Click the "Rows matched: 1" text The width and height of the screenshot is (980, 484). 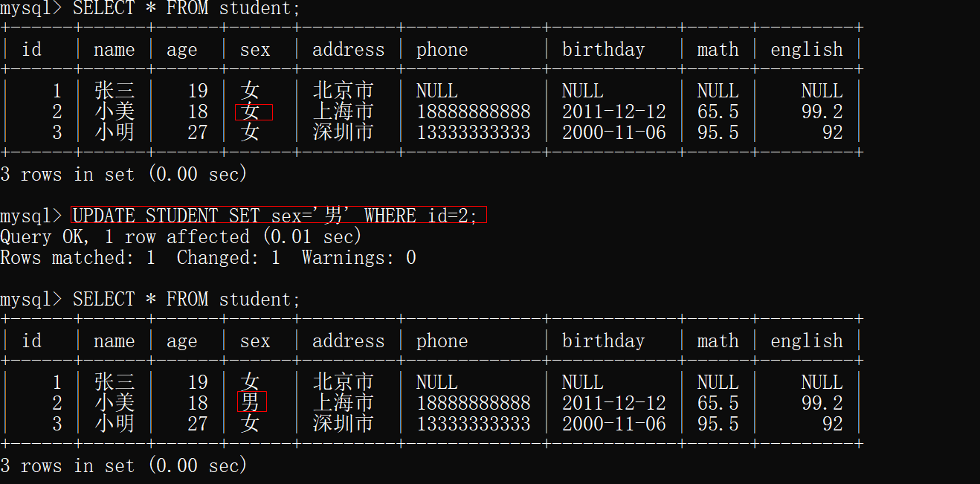[78, 257]
